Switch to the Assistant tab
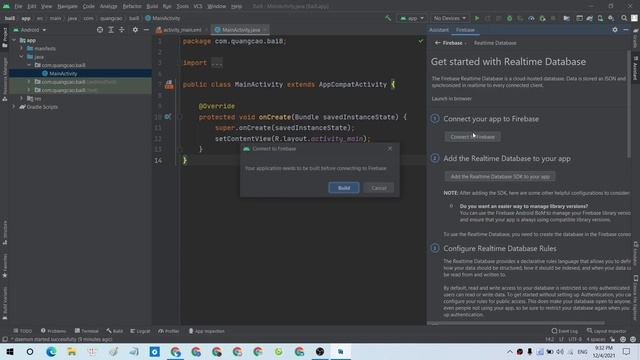Image resolution: width=640 pixels, height=360 pixels. 439,30
